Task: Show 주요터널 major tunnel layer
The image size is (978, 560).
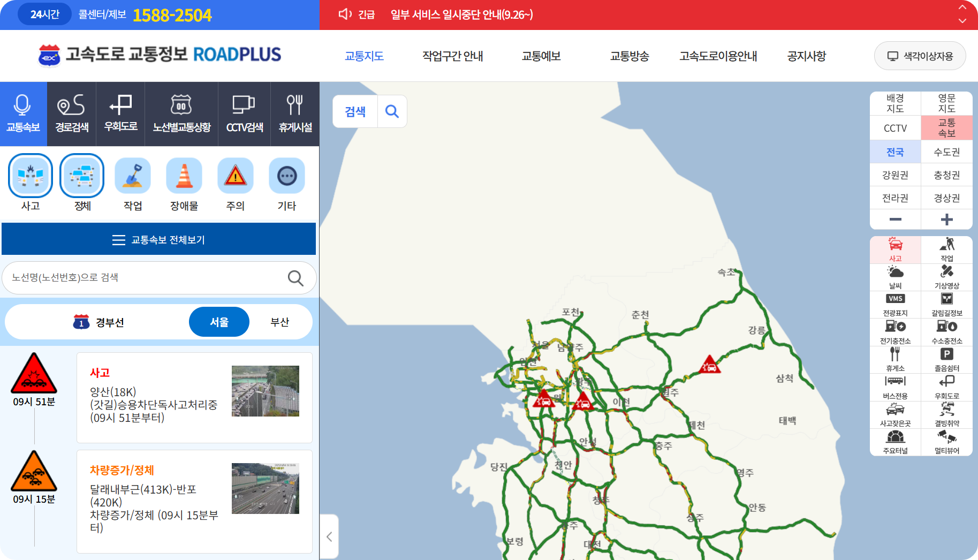Action: [x=896, y=442]
